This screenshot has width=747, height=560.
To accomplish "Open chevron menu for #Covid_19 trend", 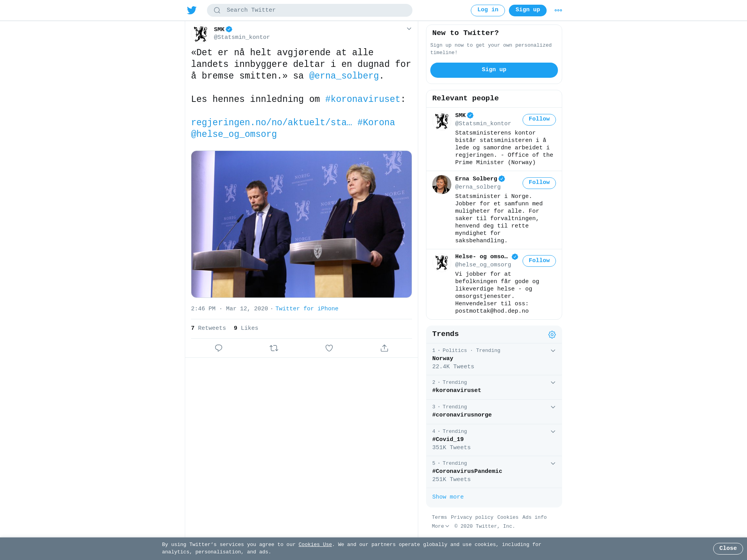I will pos(553,432).
